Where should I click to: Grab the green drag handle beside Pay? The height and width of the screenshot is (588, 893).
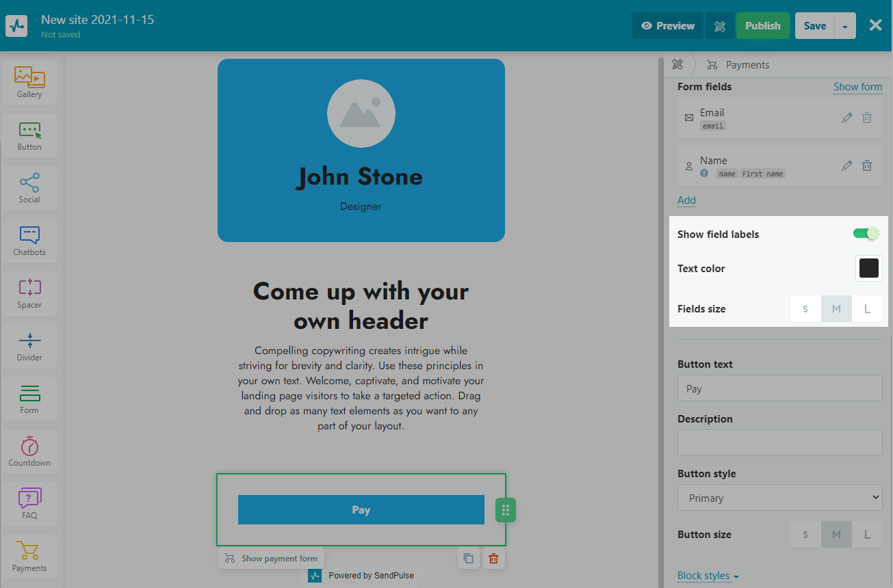506,510
